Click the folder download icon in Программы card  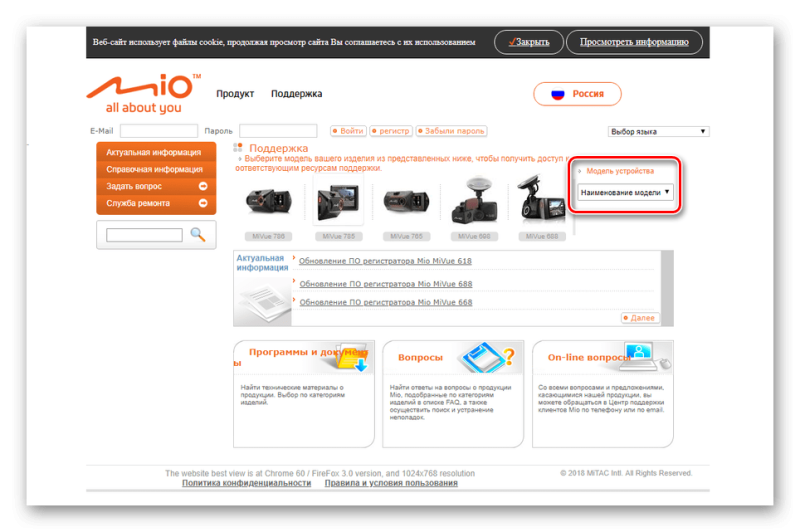(352, 357)
